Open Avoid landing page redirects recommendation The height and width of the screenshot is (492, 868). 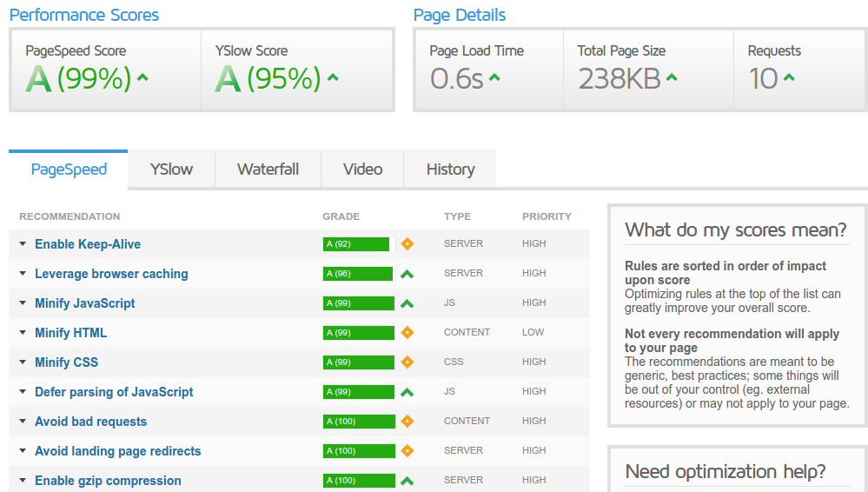(x=118, y=451)
